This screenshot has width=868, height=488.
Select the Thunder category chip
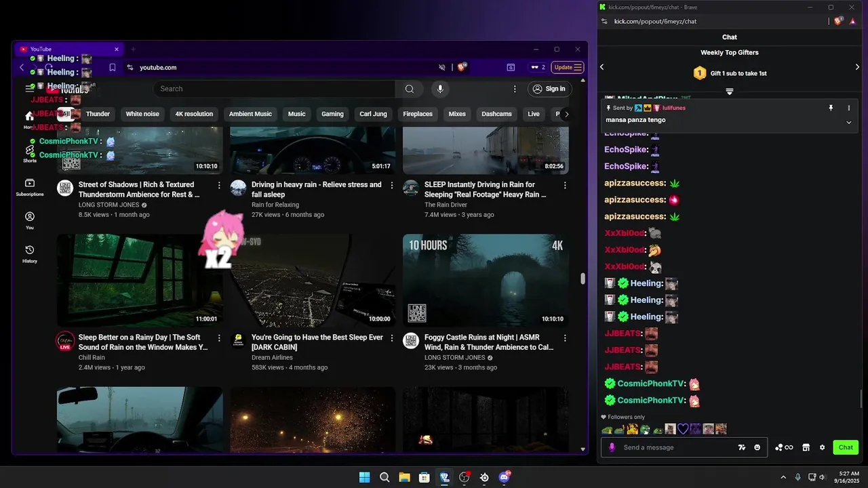click(x=98, y=114)
